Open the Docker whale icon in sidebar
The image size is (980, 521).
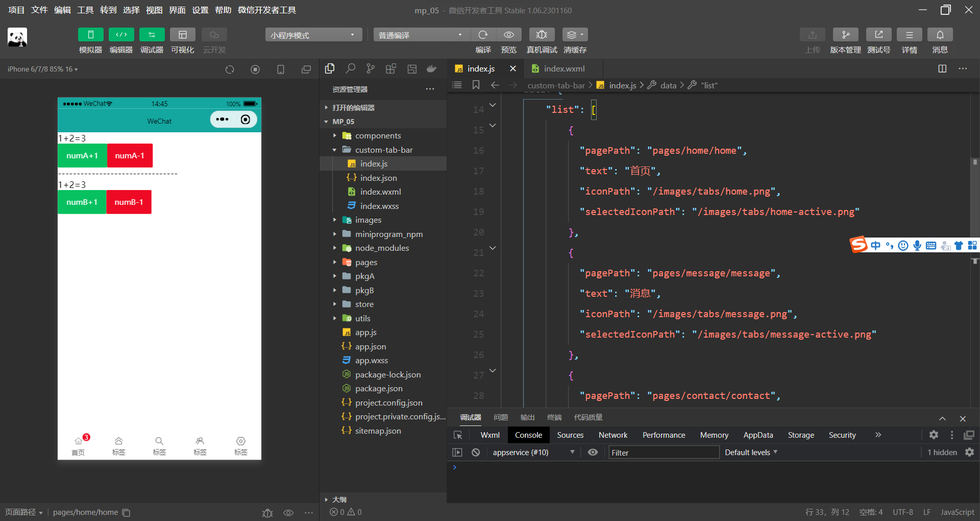point(432,68)
